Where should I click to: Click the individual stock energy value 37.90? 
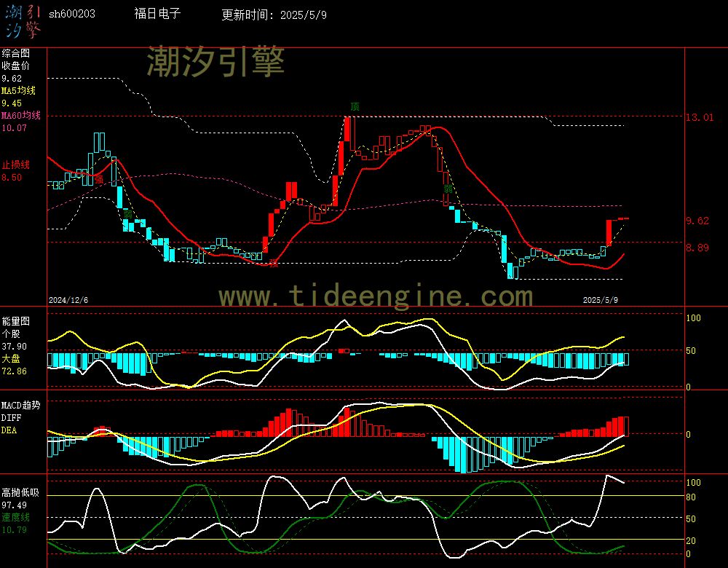[x=15, y=347]
